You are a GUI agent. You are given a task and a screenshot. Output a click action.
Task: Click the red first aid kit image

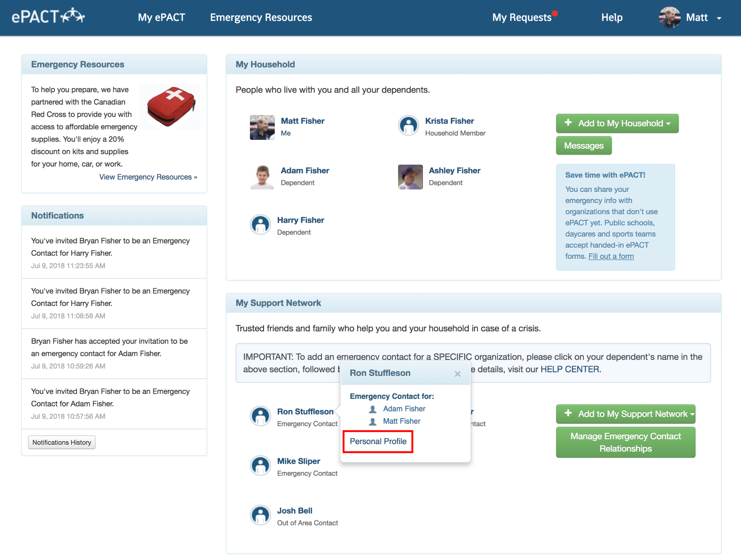[x=171, y=106]
